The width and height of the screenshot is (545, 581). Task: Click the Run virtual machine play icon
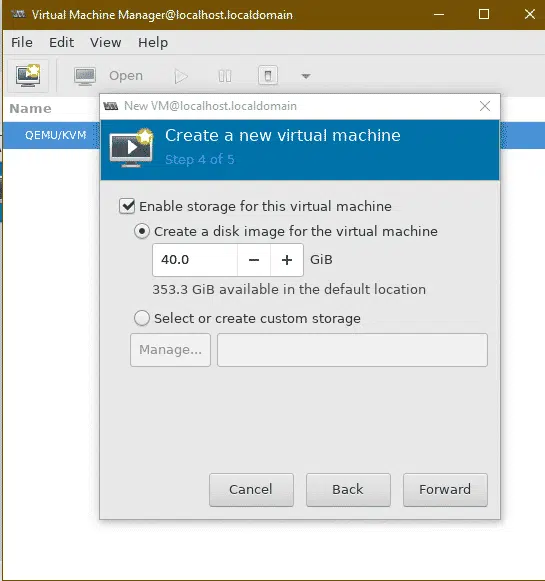tap(181, 76)
